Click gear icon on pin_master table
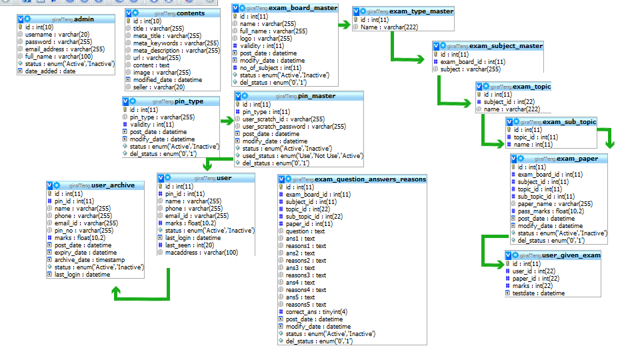The image size is (618, 364). [244, 96]
